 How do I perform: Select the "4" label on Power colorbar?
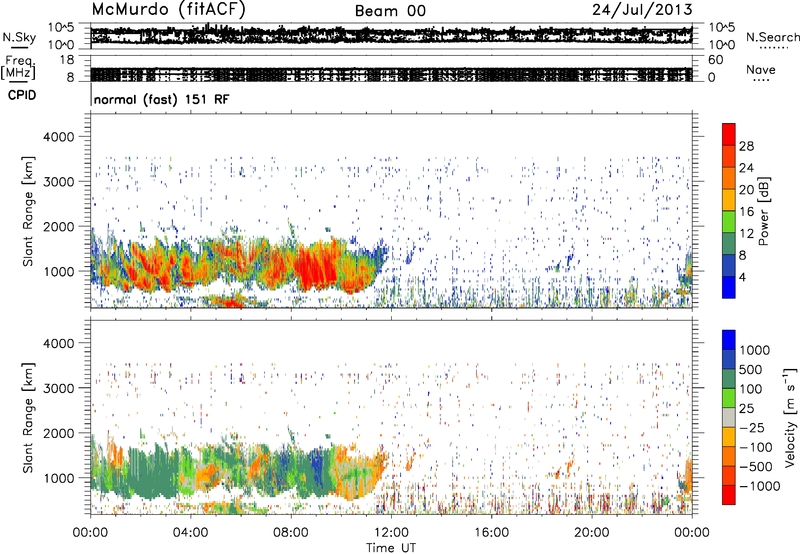coord(743,277)
